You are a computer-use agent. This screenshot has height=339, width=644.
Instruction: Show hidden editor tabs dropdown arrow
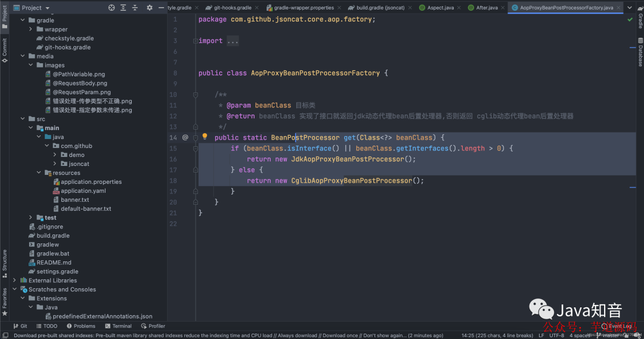click(630, 7)
